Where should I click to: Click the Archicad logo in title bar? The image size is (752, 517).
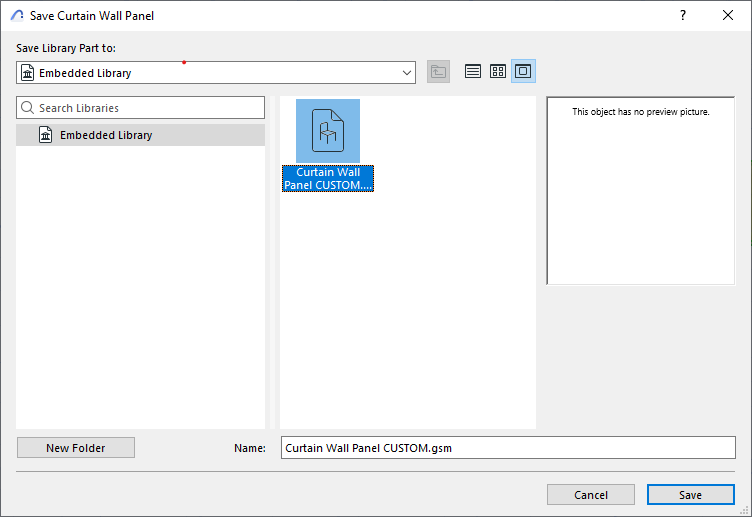point(17,15)
